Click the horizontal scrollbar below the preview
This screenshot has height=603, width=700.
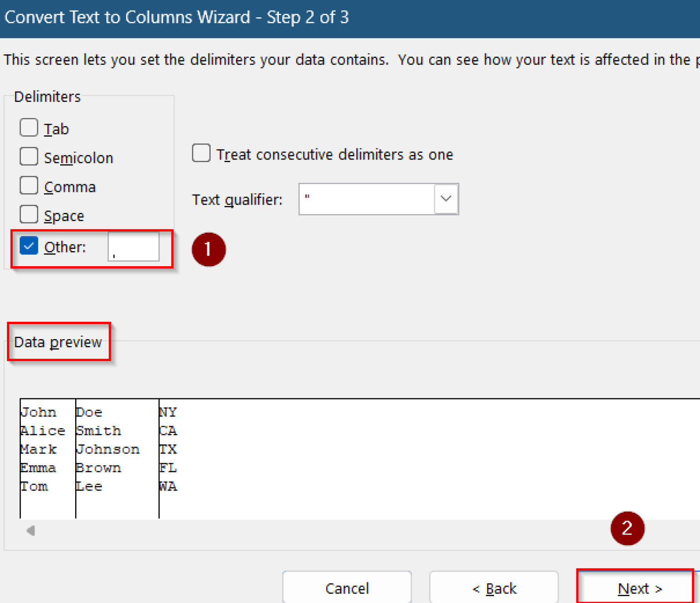coord(319,530)
